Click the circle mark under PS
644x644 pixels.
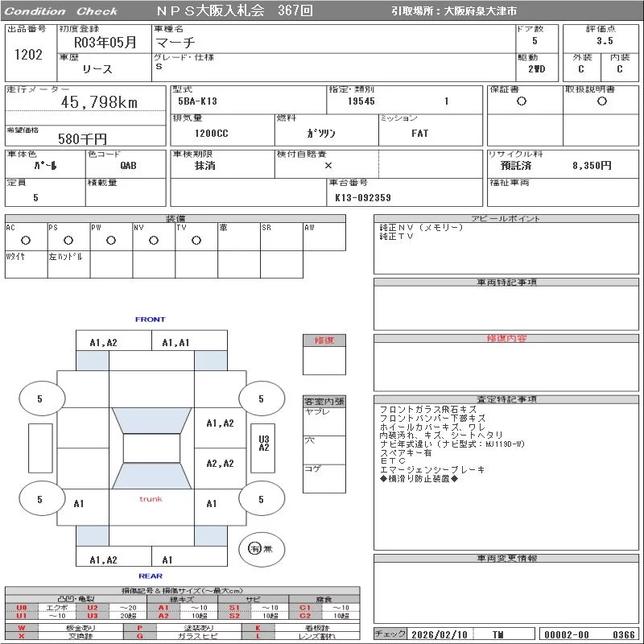pyautogui.click(x=68, y=240)
